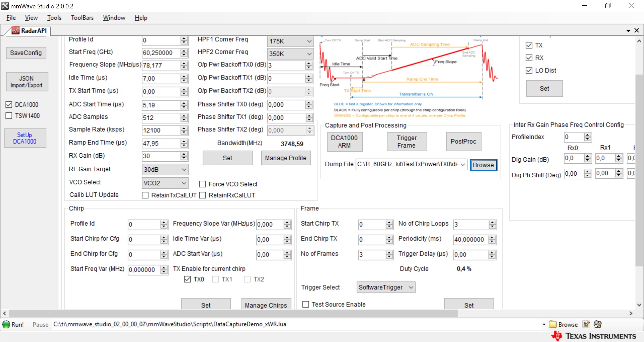Toggle Test Source Enable checkbox
Screen dimensions: 644x342
point(306,304)
